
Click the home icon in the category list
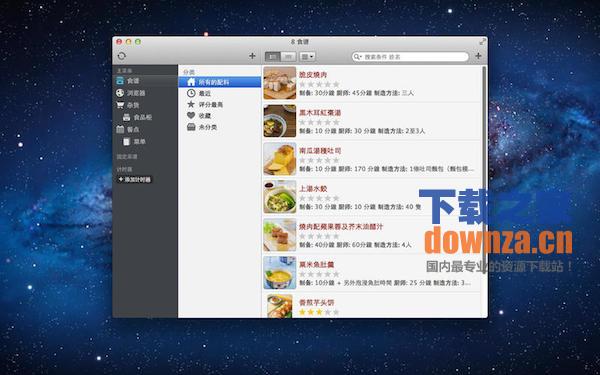tap(191, 82)
